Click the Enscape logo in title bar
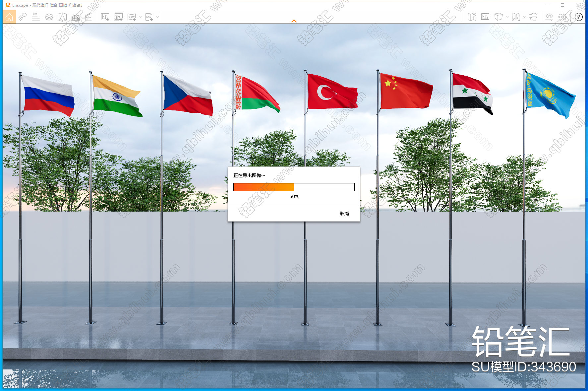Viewport: 588px width, 391px height. point(8,5)
